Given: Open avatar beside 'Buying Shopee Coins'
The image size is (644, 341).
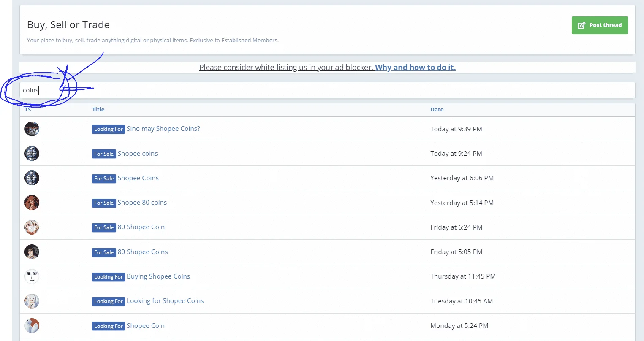Looking at the screenshot, I should pos(32,276).
